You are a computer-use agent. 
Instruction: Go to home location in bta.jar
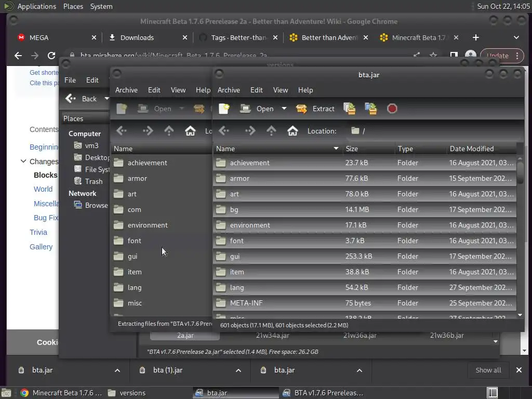tap(292, 130)
